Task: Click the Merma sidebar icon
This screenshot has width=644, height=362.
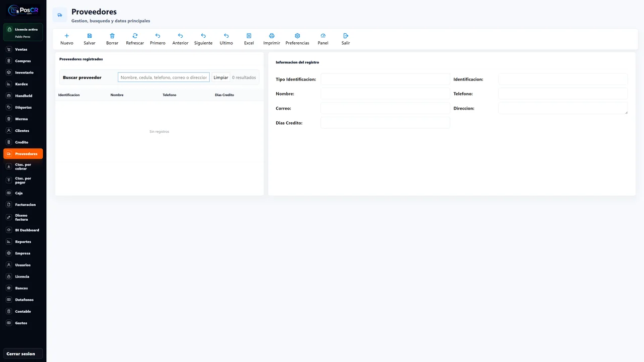Action: (x=9, y=119)
